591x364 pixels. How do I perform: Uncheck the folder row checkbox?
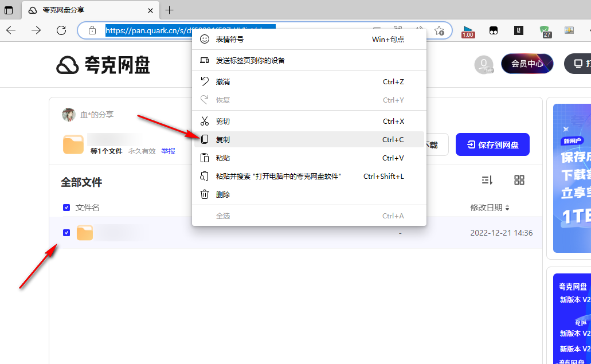click(66, 233)
